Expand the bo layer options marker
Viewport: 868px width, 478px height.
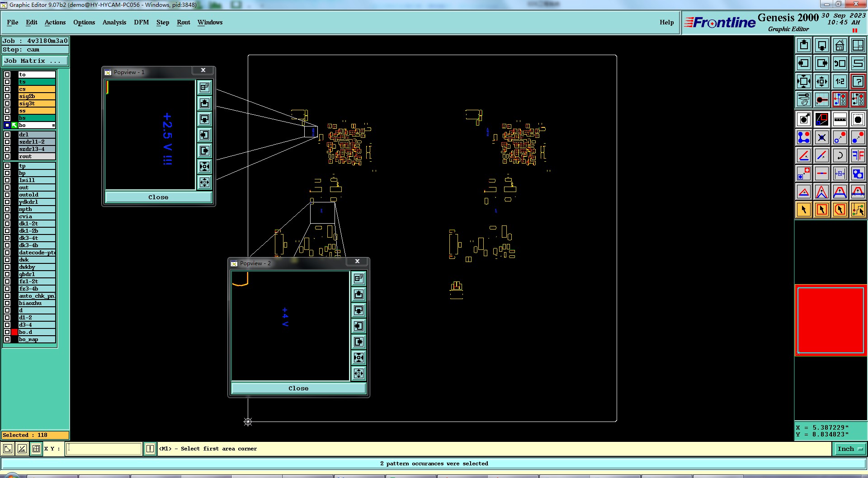[x=53, y=125]
